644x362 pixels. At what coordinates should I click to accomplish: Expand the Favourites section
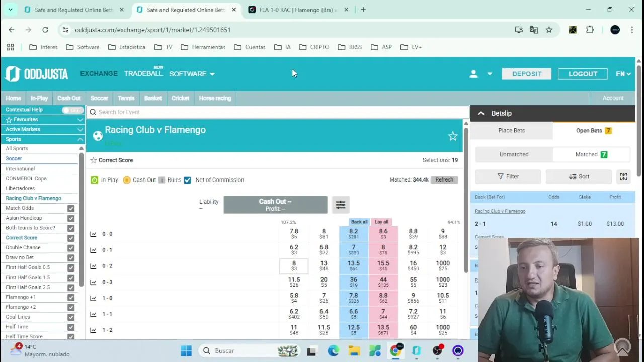point(43,120)
